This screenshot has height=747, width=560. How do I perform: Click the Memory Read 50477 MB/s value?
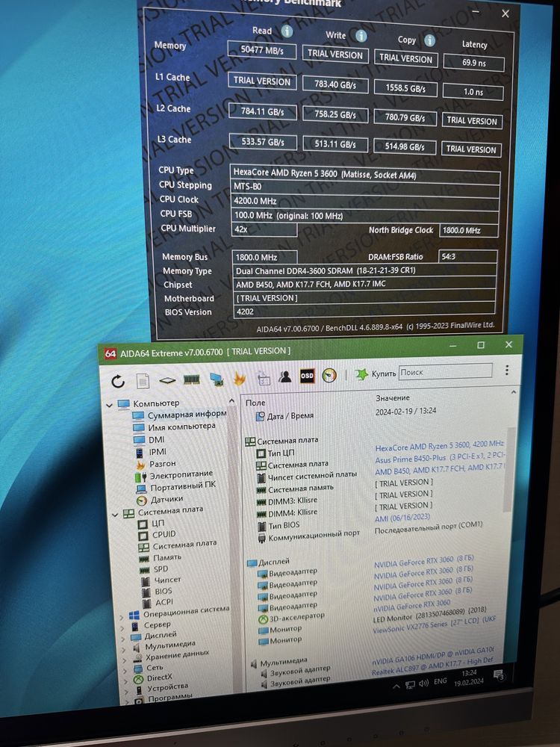(x=262, y=50)
